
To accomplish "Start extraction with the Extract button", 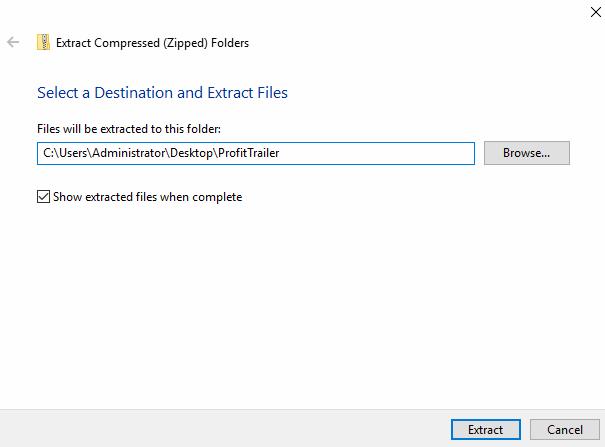I will pyautogui.click(x=486, y=430).
